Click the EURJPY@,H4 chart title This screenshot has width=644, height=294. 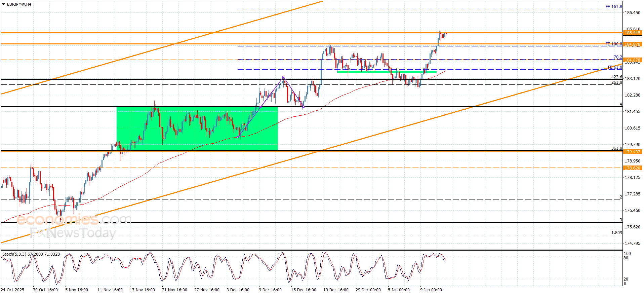pos(19,4)
